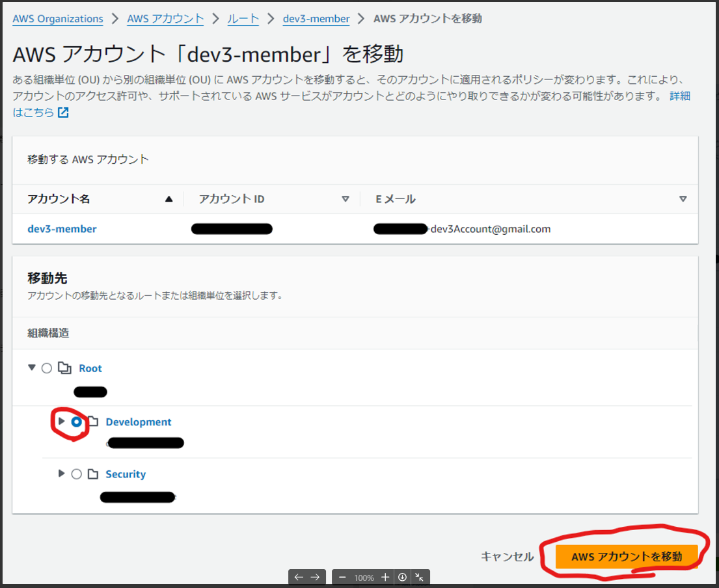Go to AWS アカウント breadcrumb
Viewport: 719px width, 588px height.
click(x=165, y=19)
